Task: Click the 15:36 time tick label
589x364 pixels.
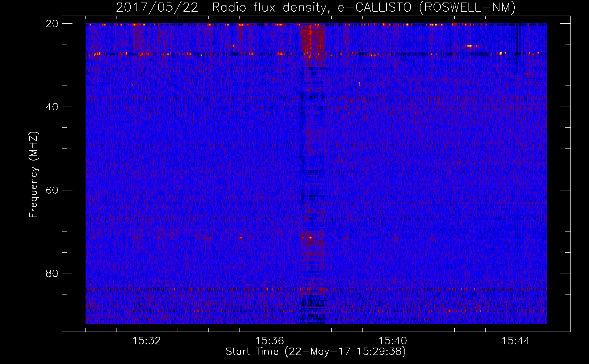Action: coord(270,341)
